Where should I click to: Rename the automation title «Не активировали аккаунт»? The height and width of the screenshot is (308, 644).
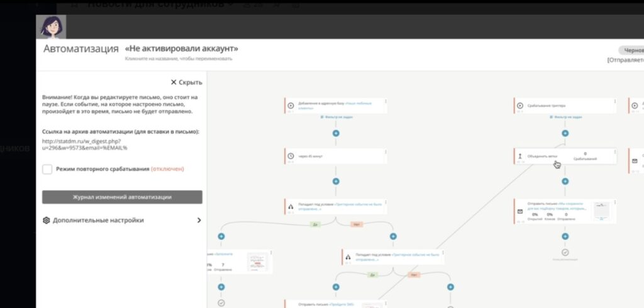[x=182, y=49]
